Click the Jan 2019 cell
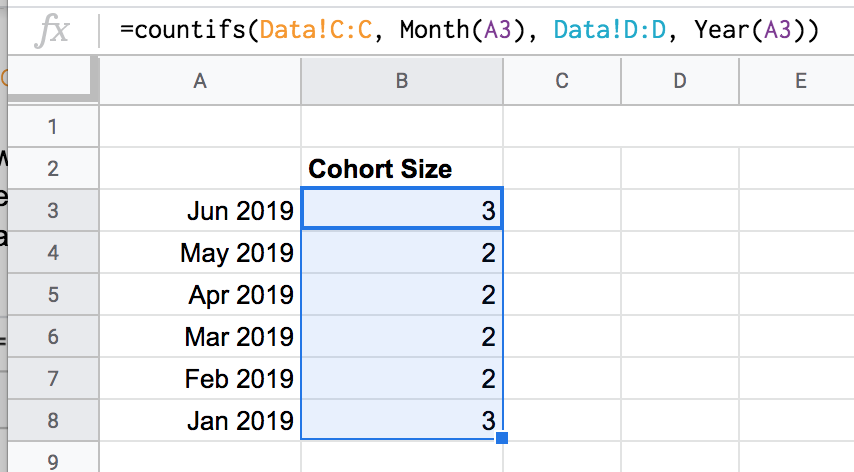Image resolution: width=854 pixels, height=472 pixels. 200,421
